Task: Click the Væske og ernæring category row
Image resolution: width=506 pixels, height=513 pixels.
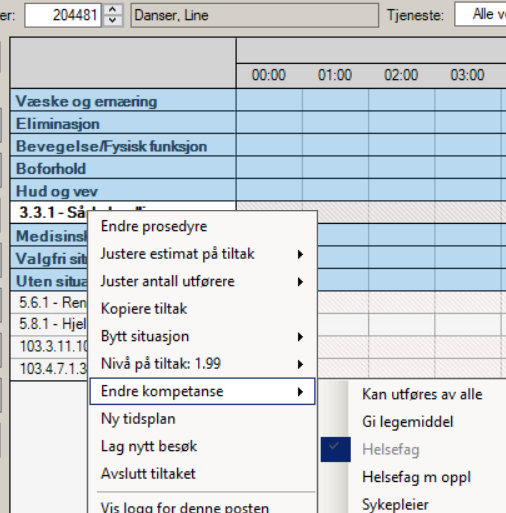Action: pyautogui.click(x=123, y=101)
